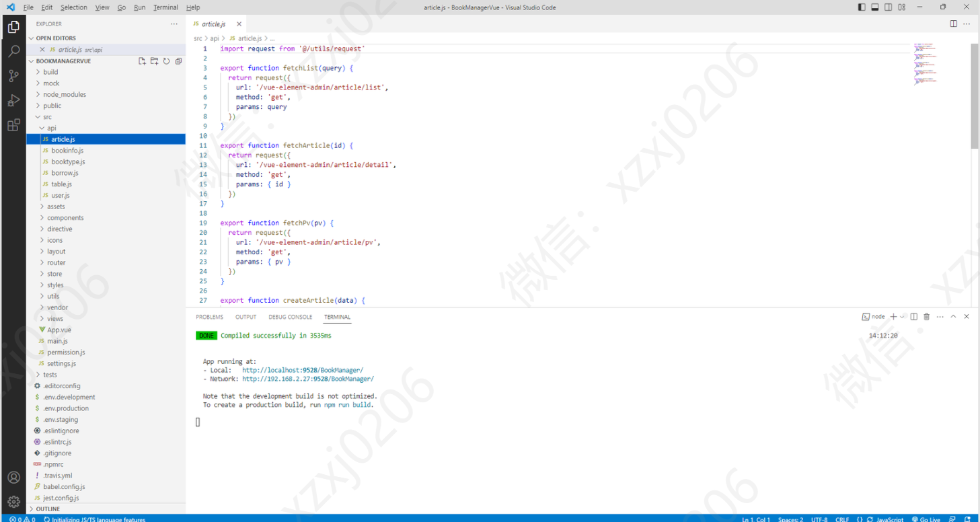This screenshot has height=522, width=980.
Task: Open the 192.168.2.27 network link
Action: coord(308,379)
